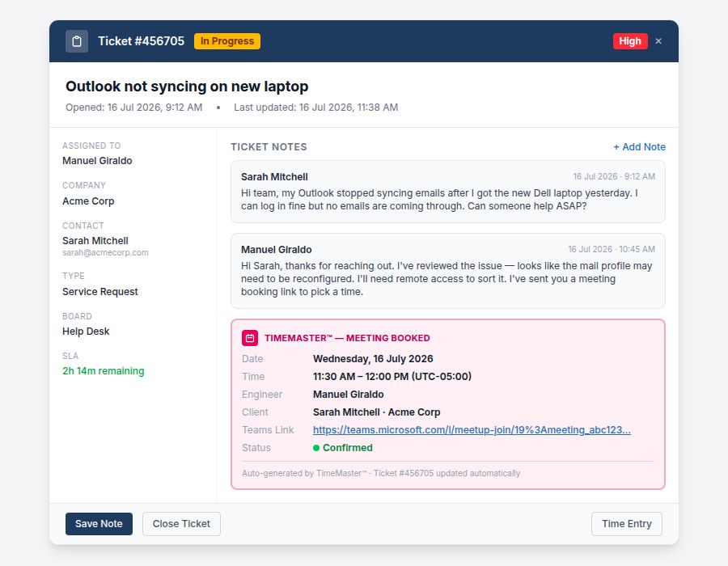Click the 'TICKET NOTES' heading

click(x=269, y=147)
